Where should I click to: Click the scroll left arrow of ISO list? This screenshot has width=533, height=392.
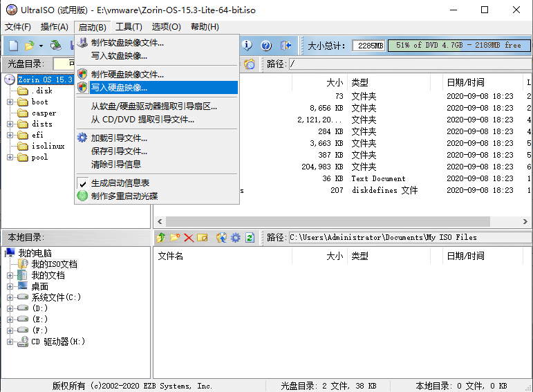click(160, 221)
